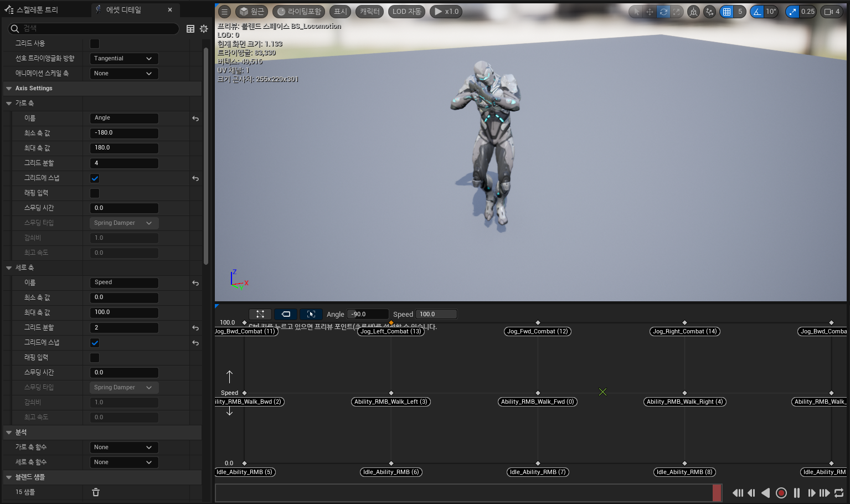Delete all blend samples with trash icon
Screen dimensions: 850x504
coord(96,492)
